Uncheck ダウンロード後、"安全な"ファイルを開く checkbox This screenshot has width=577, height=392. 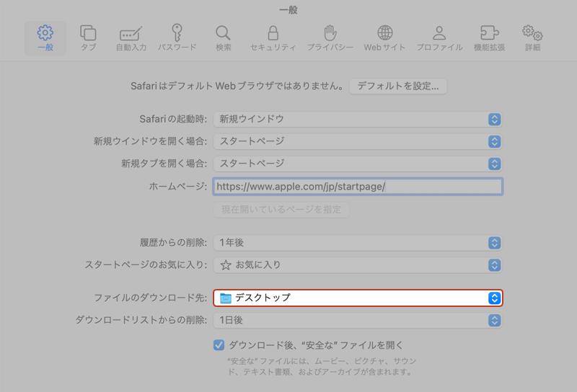[219, 345]
